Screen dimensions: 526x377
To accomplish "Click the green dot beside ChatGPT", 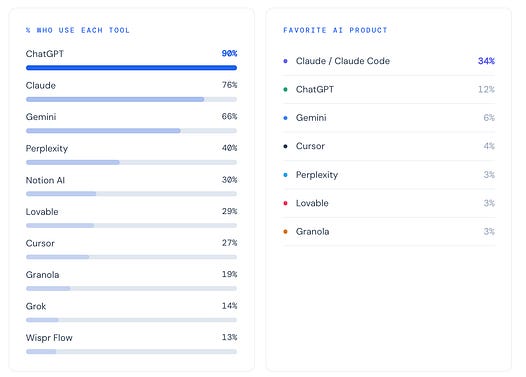I will point(285,90).
